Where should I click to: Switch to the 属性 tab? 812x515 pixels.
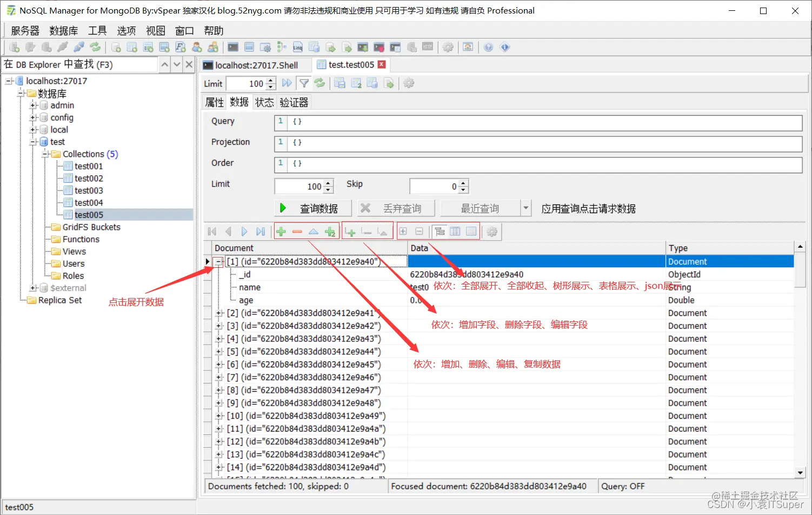(x=215, y=102)
